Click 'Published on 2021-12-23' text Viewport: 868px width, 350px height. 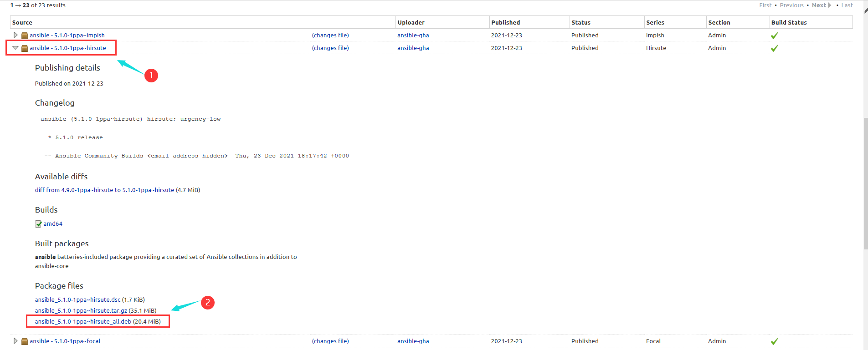69,83
